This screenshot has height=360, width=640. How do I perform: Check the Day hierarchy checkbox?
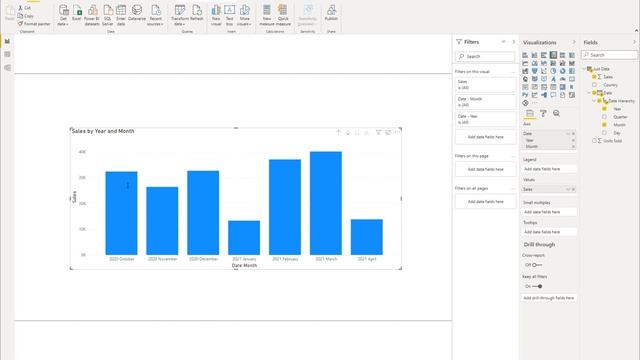tap(604, 133)
